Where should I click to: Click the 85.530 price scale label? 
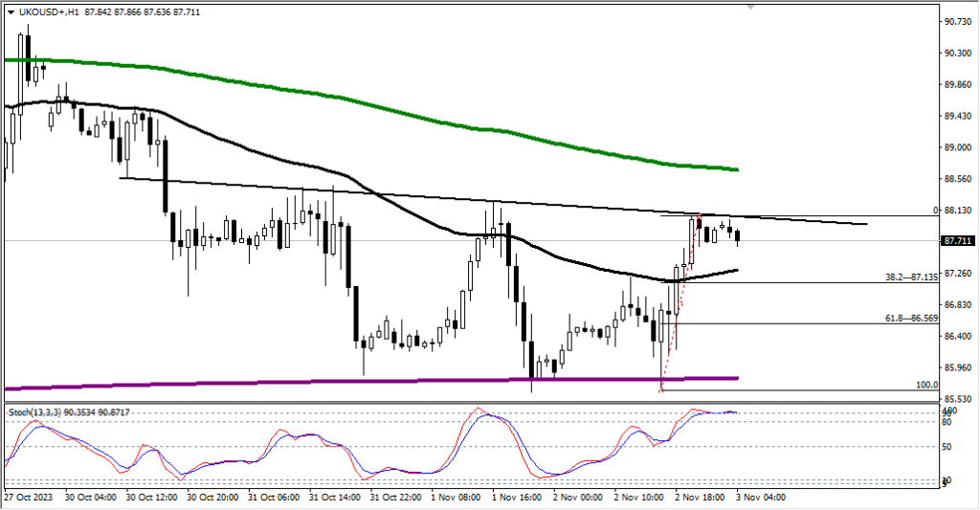click(x=958, y=399)
